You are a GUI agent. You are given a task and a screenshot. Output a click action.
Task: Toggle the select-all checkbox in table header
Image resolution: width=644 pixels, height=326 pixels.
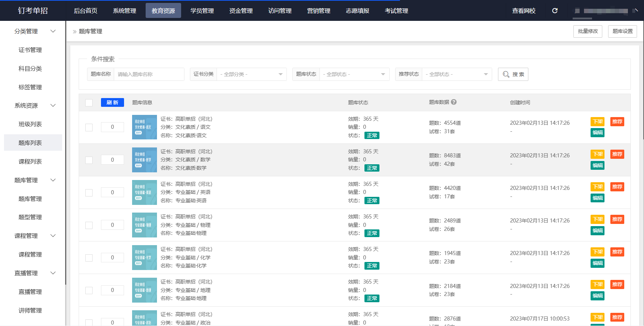(89, 103)
